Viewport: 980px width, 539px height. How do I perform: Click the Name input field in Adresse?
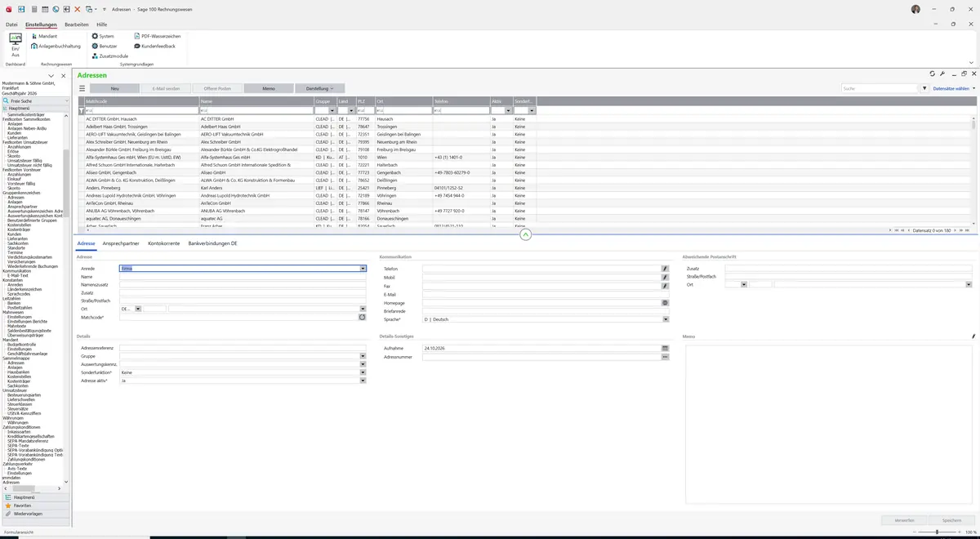[243, 277]
